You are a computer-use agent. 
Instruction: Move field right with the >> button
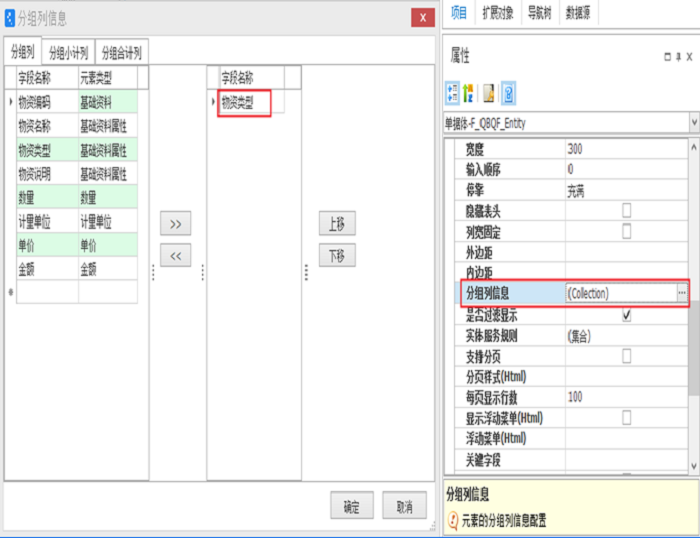tap(175, 224)
